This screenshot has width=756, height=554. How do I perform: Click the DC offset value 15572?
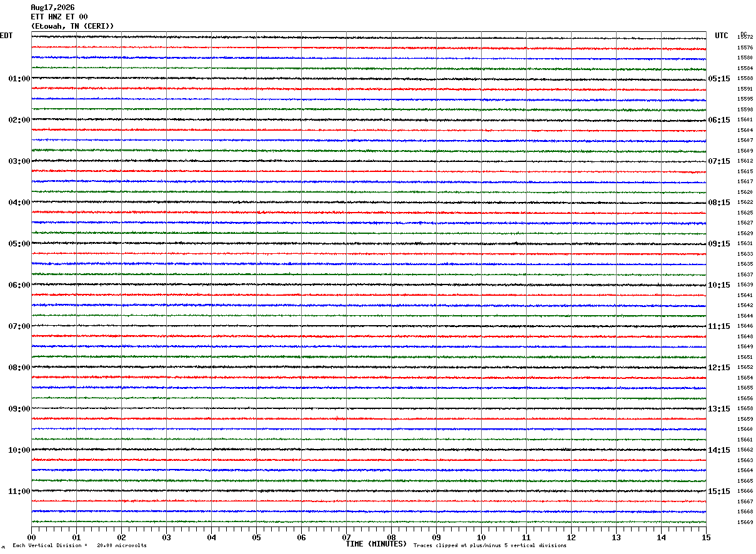(x=745, y=38)
